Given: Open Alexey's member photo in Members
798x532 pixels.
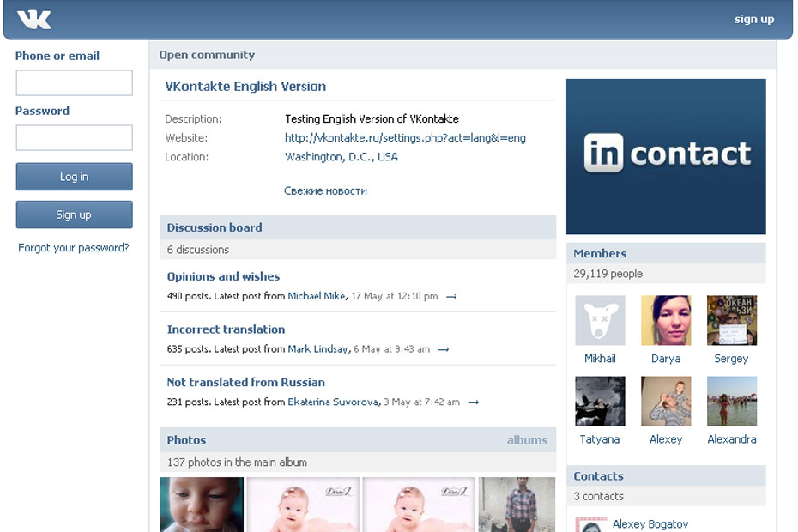Looking at the screenshot, I should pyautogui.click(x=666, y=402).
